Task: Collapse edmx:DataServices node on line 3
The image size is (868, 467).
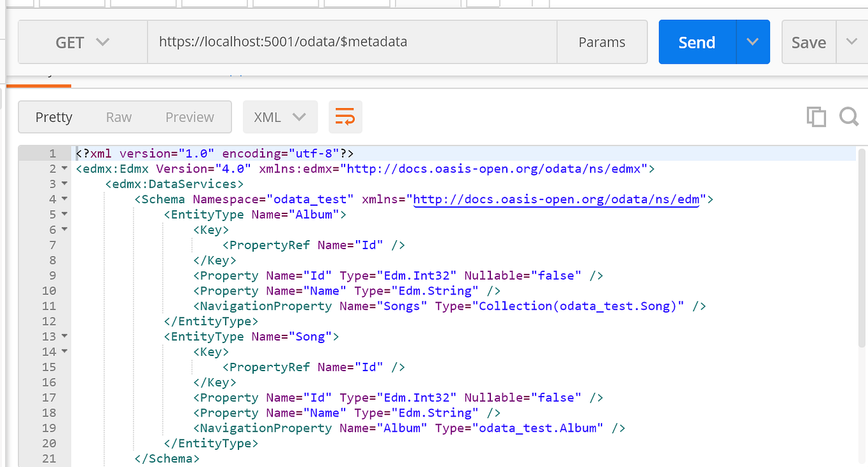Action: (64, 185)
